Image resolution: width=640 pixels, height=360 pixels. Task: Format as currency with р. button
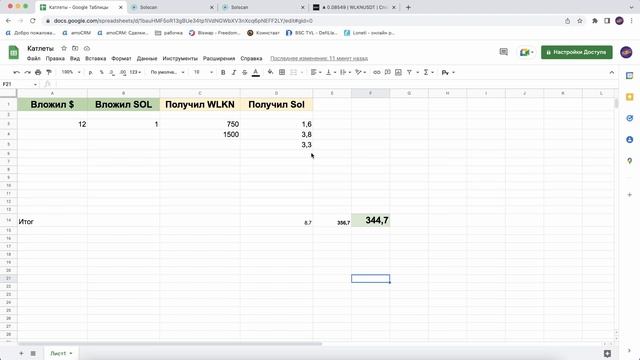(91, 72)
